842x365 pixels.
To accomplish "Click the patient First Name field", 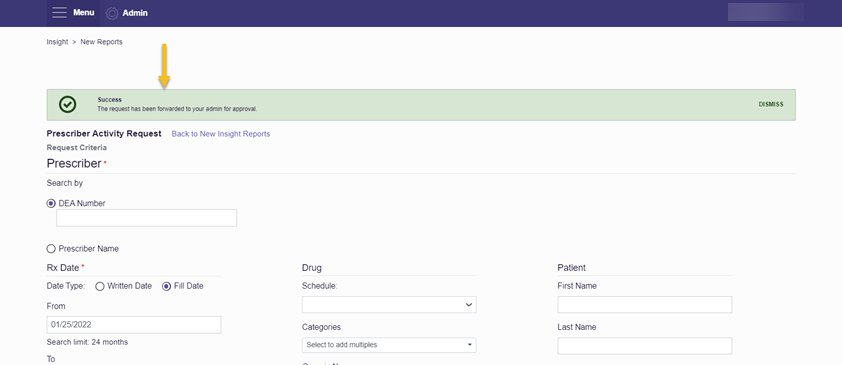I will (644, 304).
